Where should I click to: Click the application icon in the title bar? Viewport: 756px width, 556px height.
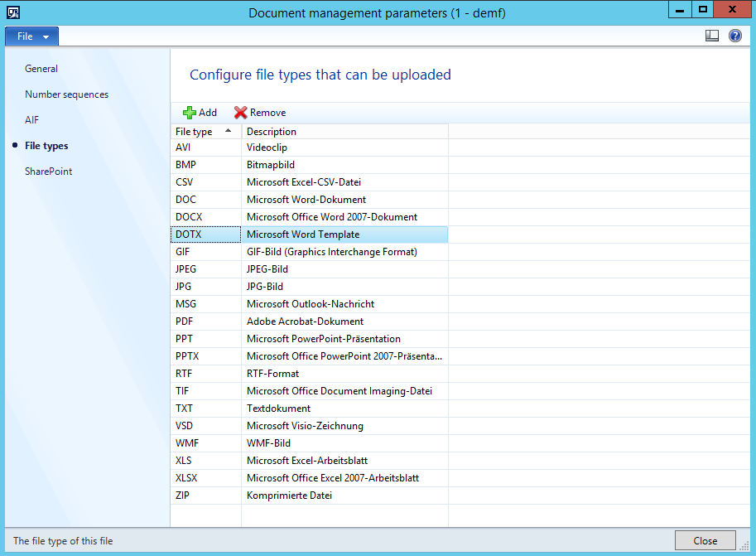pyautogui.click(x=13, y=11)
